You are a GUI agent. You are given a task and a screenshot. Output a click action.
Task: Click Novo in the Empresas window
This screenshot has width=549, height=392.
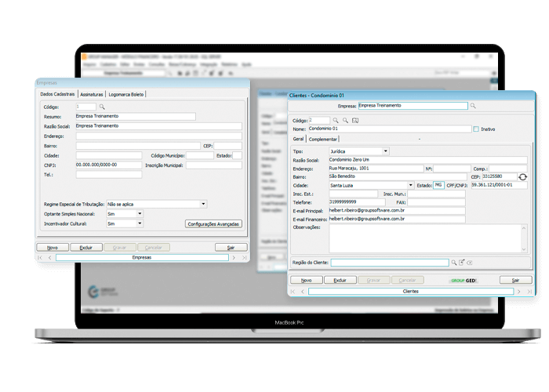[x=53, y=248]
